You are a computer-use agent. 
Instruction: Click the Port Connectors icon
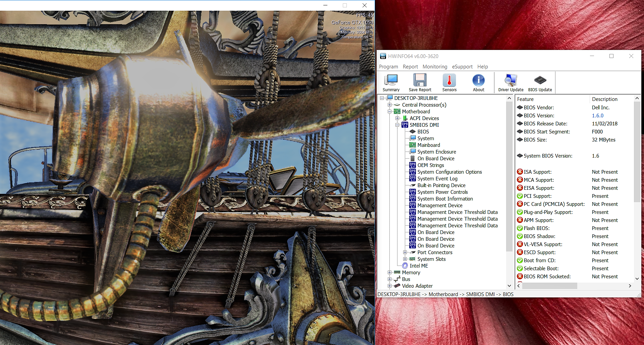[413, 252]
